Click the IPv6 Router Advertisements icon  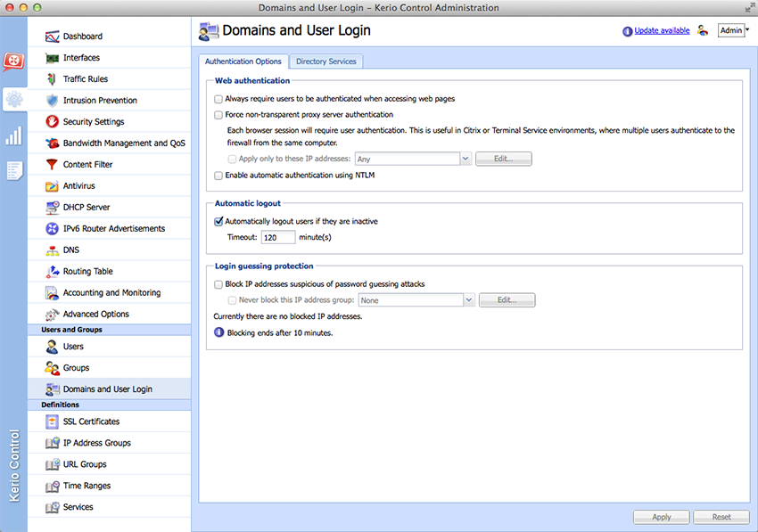tap(52, 228)
